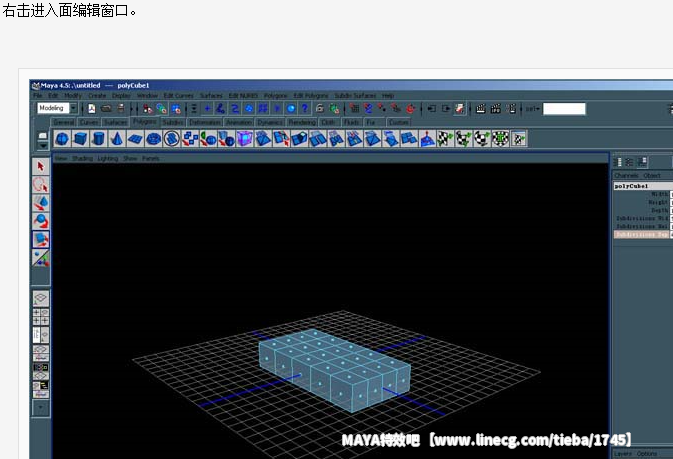The width and height of the screenshot is (673, 459).
Task: Select the polyCube1 input node
Action: click(632, 186)
